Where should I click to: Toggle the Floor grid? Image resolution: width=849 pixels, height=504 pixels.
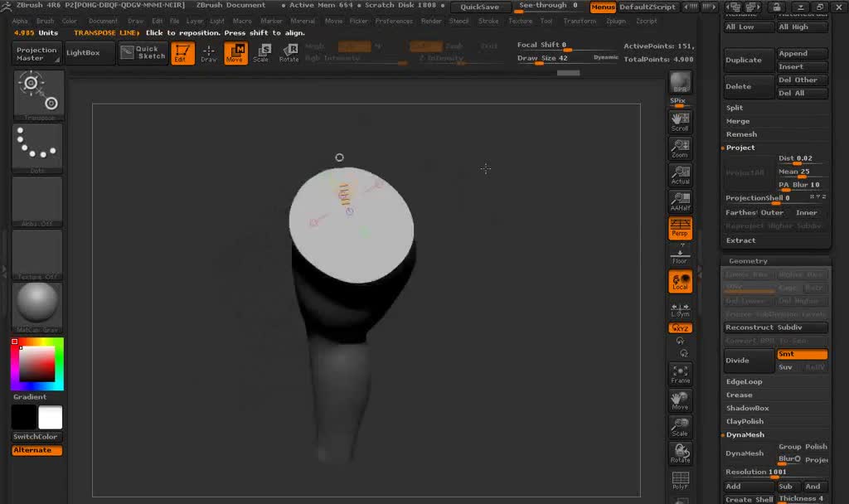pyautogui.click(x=680, y=255)
